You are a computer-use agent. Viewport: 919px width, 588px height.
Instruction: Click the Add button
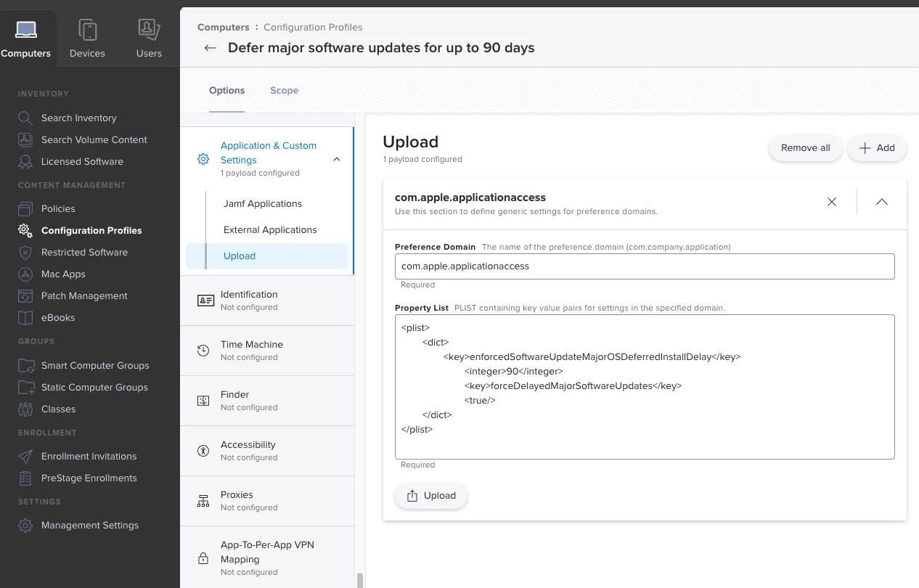pyautogui.click(x=877, y=148)
